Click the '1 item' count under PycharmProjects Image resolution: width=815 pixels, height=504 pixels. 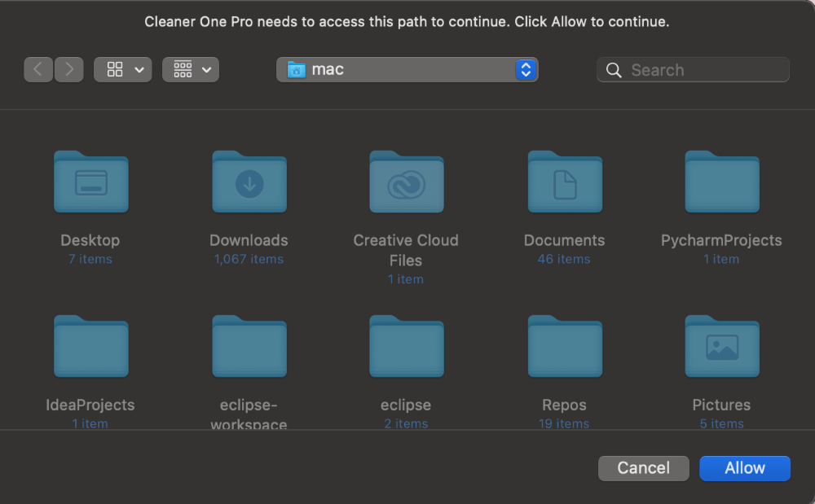(x=721, y=259)
